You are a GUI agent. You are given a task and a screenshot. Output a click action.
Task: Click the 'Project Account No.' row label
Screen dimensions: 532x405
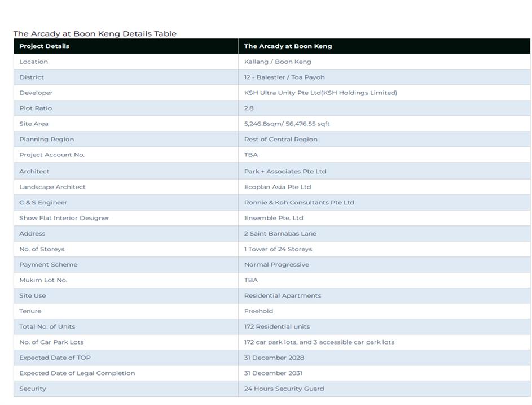pos(52,155)
